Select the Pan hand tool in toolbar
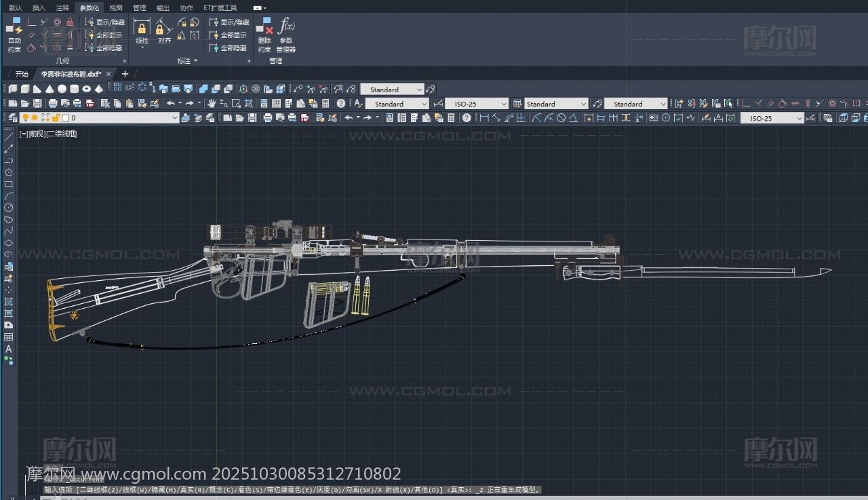The width and height of the screenshot is (868, 500). (212, 104)
